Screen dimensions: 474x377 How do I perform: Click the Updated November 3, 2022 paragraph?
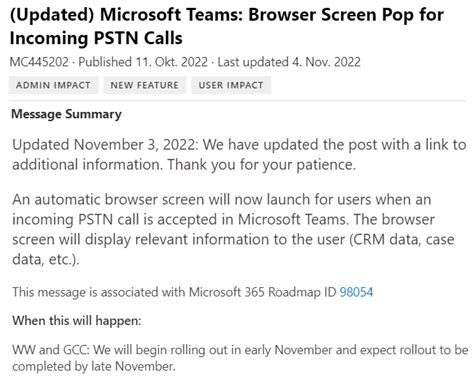pos(239,154)
